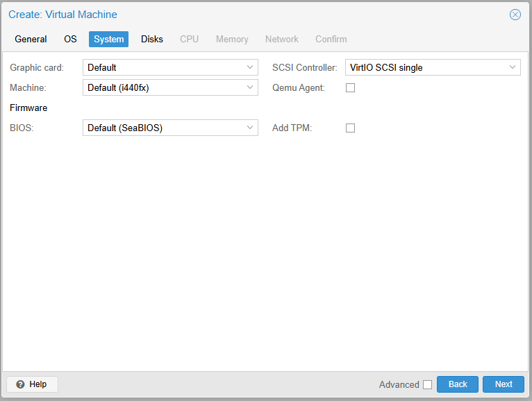Open the BIOS dropdown arrow
The width and height of the screenshot is (532, 401).
coord(250,128)
